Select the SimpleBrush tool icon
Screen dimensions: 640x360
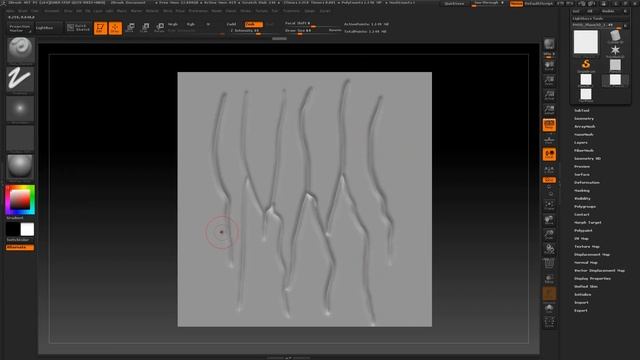click(586, 65)
